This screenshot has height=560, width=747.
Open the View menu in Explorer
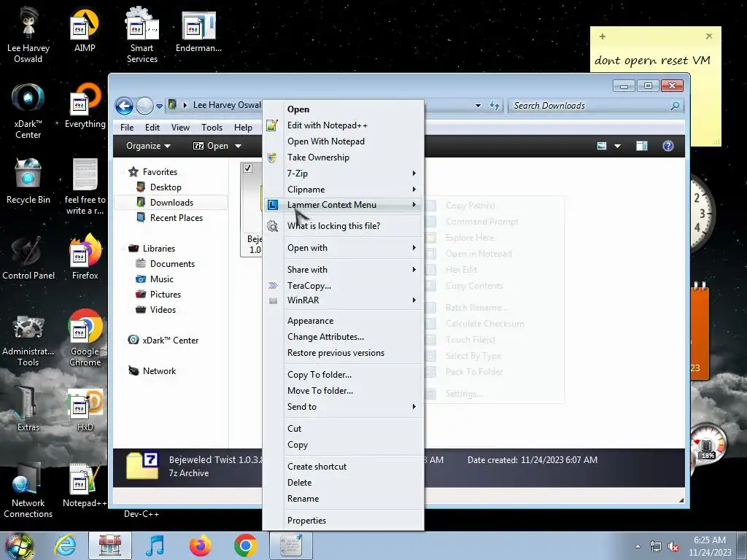pos(180,127)
